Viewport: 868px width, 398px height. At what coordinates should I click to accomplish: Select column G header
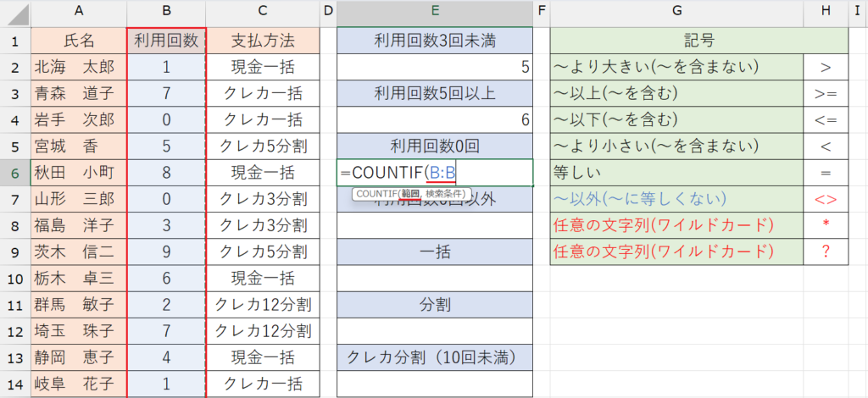pos(676,13)
